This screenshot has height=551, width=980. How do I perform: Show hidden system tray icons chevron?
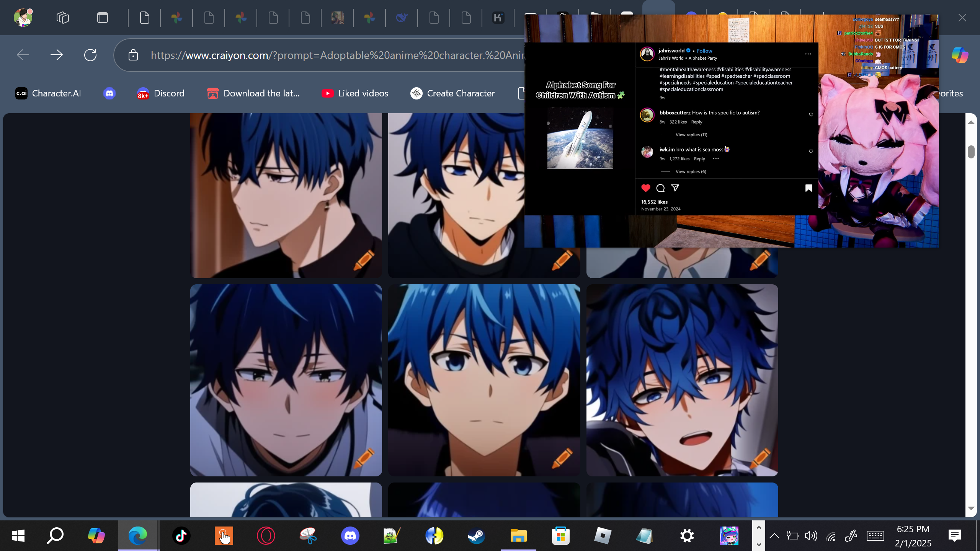tap(774, 536)
